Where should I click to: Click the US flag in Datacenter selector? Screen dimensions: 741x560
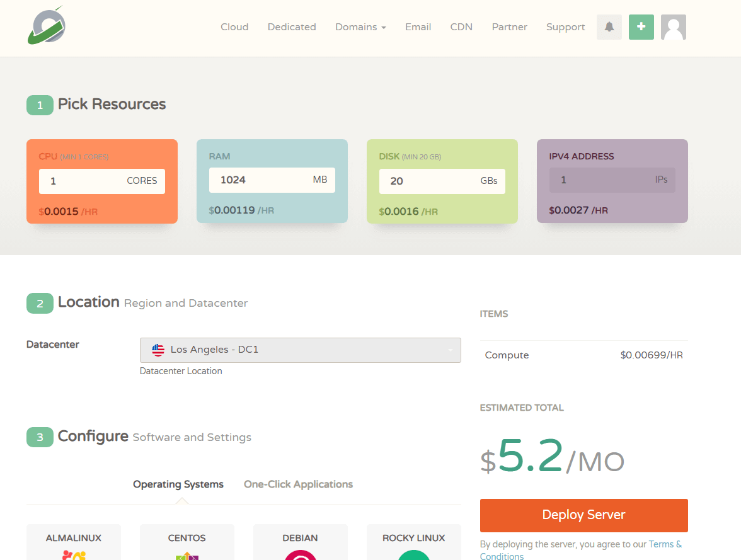[x=158, y=350]
